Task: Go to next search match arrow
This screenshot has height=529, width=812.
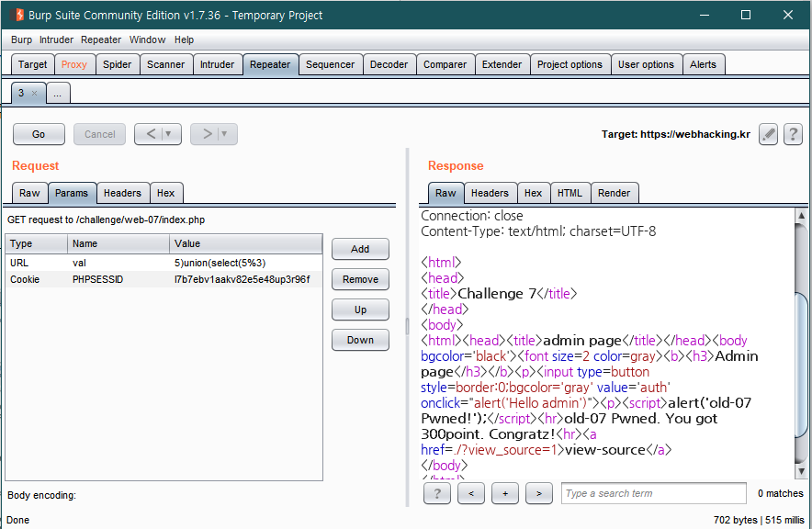Action: [x=538, y=493]
